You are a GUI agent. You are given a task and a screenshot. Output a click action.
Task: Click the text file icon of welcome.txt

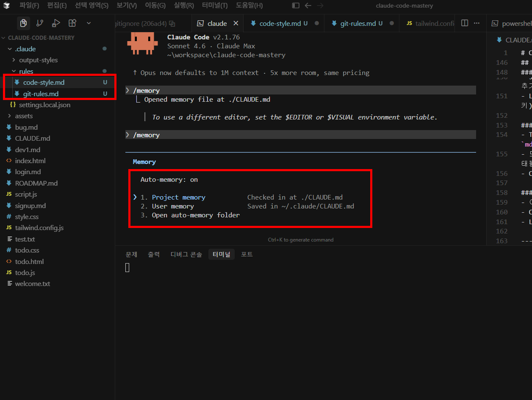click(x=8, y=283)
